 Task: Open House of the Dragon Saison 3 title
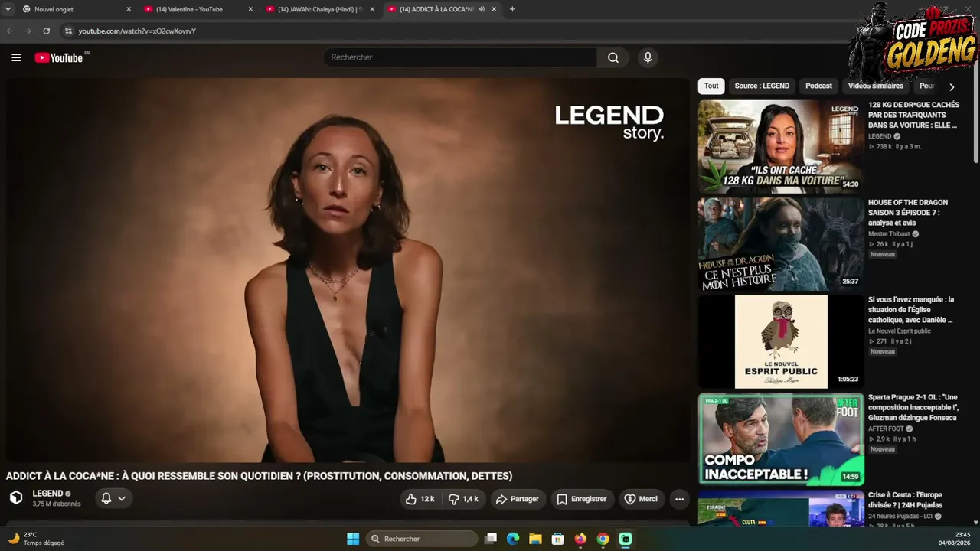908,213
